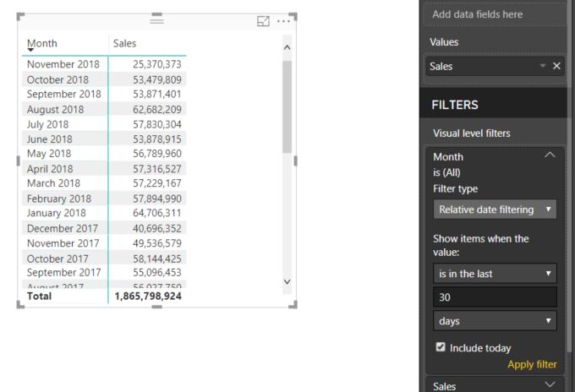The height and width of the screenshot is (392, 575).
Task: Open the Sales field options arrow
Action: click(542, 66)
